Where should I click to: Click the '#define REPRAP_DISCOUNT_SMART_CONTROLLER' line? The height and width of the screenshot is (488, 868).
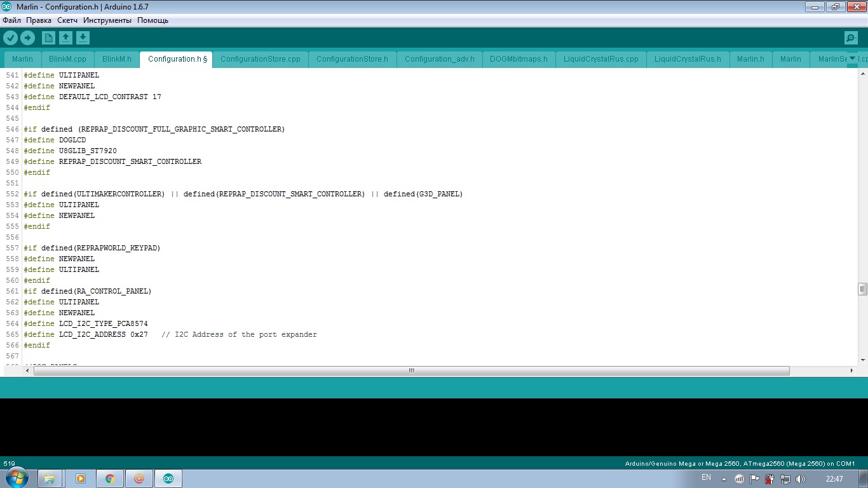(112, 161)
